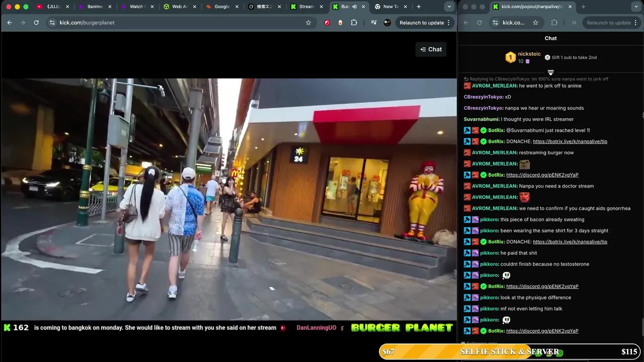Click username Suvarnabhumi in chat
The height and width of the screenshot is (362, 644).
[x=481, y=119]
